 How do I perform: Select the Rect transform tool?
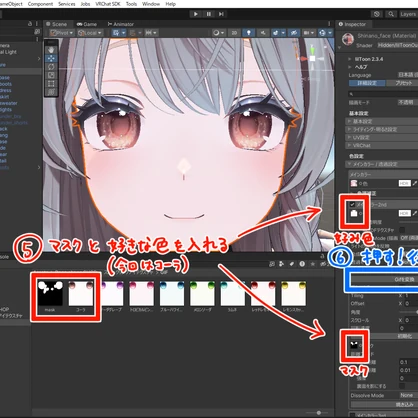[51, 83]
